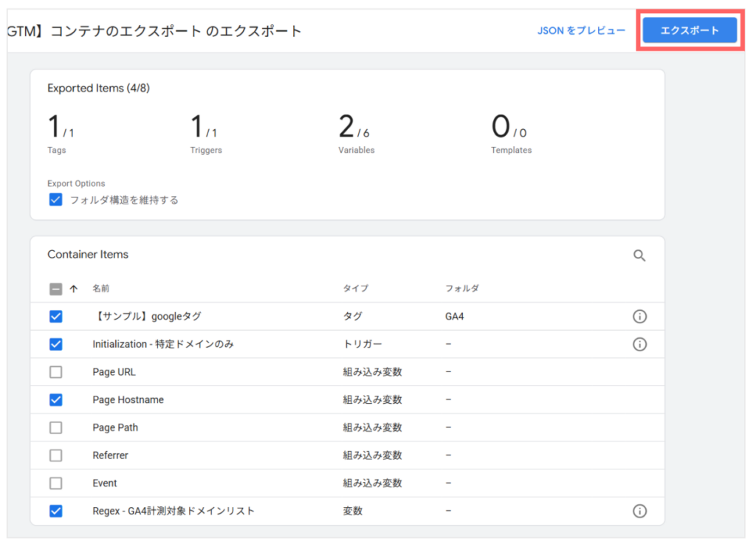Click the Tags count 1/1
This screenshot has height=547, width=756.
click(61, 127)
